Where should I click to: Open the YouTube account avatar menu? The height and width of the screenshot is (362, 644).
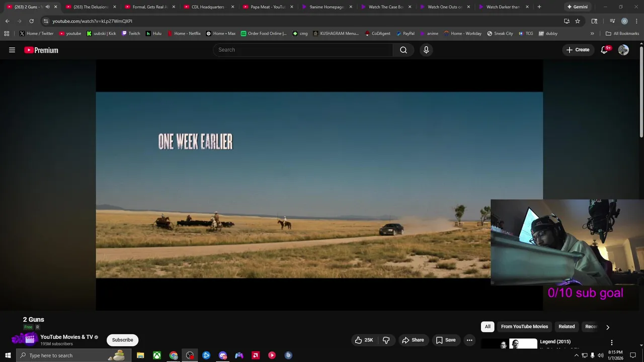(x=623, y=50)
